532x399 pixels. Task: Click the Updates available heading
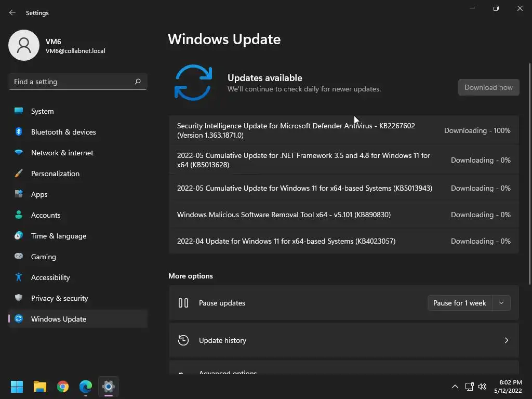point(264,78)
